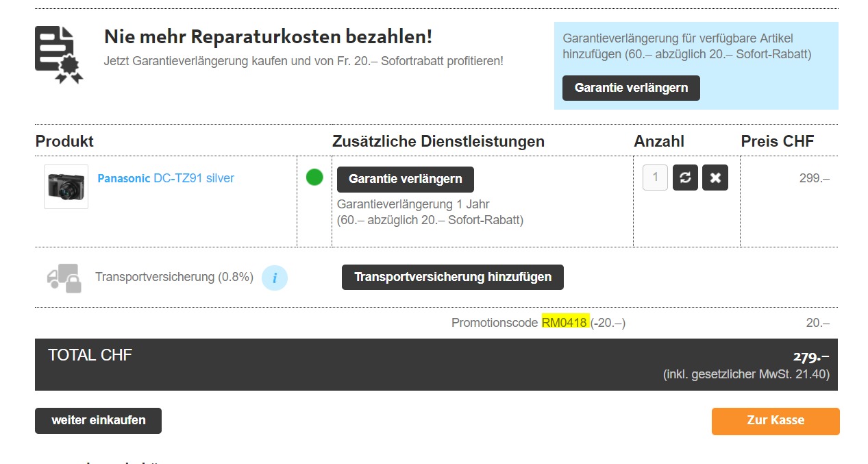Update quantity with the refresh icon

pos(685,178)
